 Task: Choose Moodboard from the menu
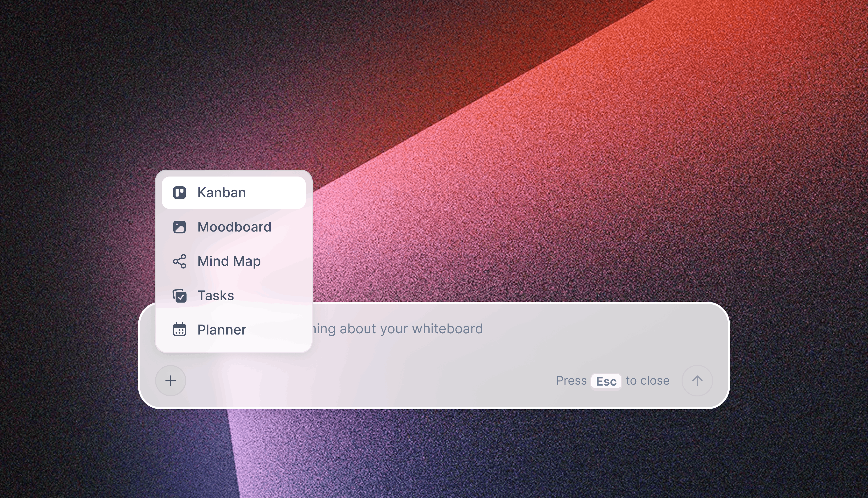[234, 227]
